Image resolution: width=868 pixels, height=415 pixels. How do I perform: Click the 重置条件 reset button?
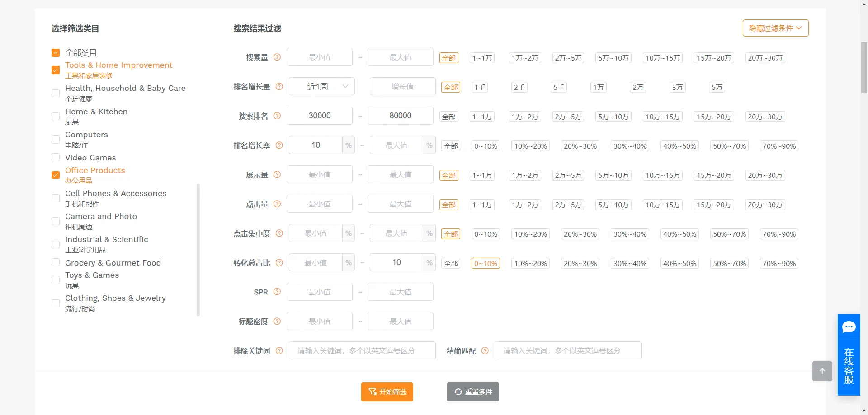472,392
